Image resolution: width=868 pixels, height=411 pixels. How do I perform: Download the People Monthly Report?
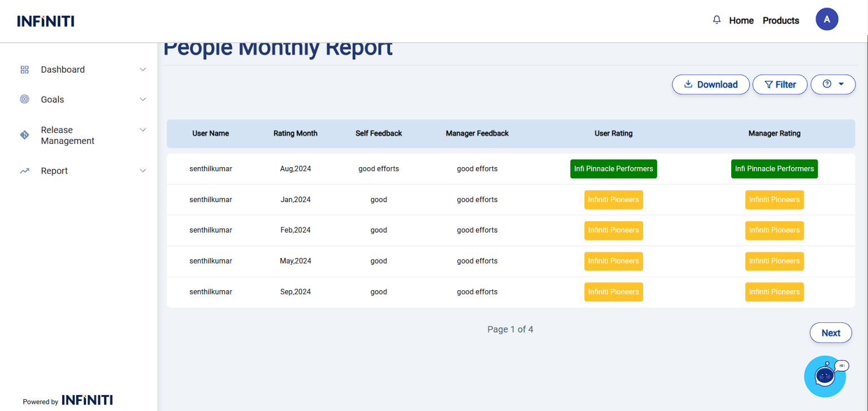710,84
